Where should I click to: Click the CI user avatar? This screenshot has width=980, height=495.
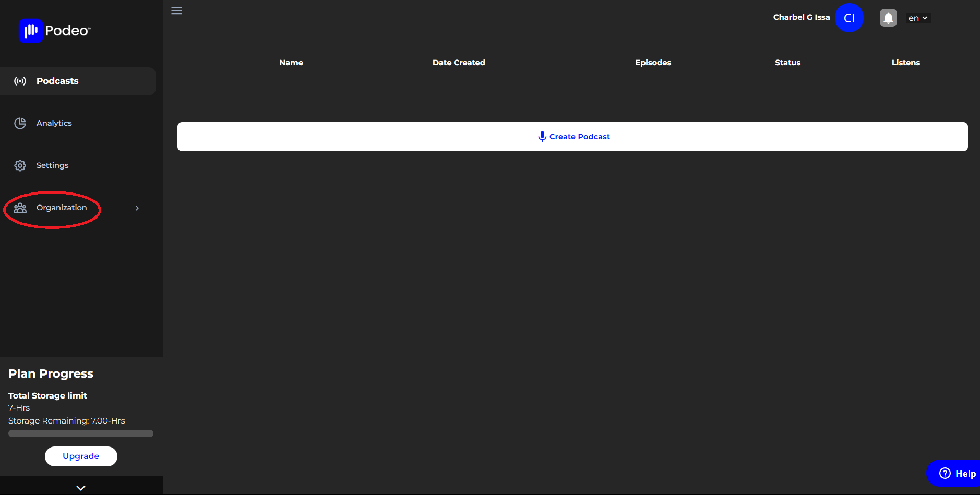pos(849,18)
